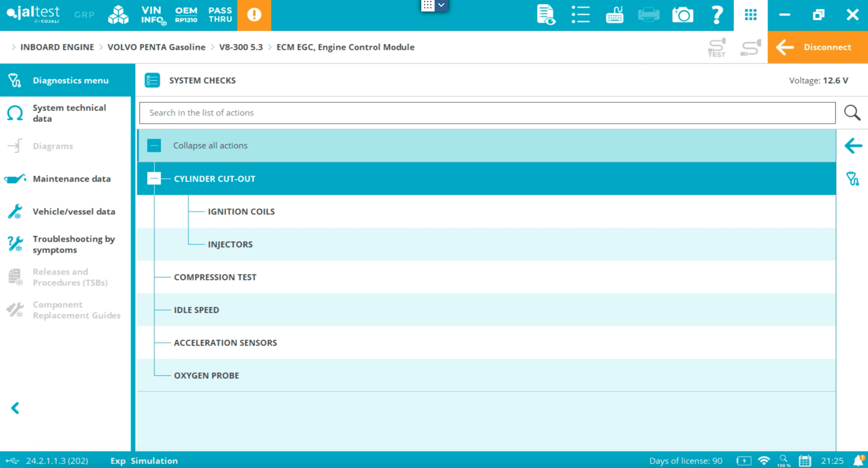
Task: Collapse the left sidebar with chevron
Action: tap(15, 408)
